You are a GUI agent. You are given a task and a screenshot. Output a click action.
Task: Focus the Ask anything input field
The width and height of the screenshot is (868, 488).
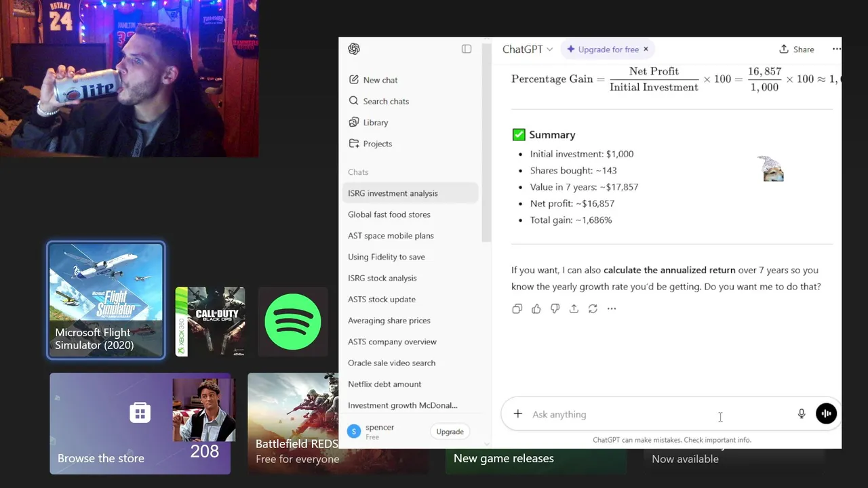[x=661, y=414]
